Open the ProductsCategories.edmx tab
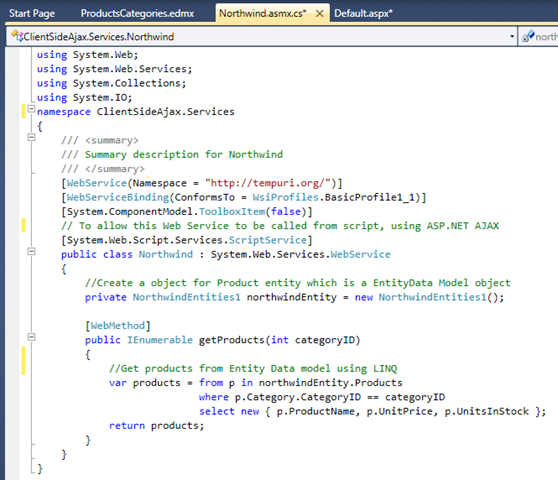 pos(137,14)
